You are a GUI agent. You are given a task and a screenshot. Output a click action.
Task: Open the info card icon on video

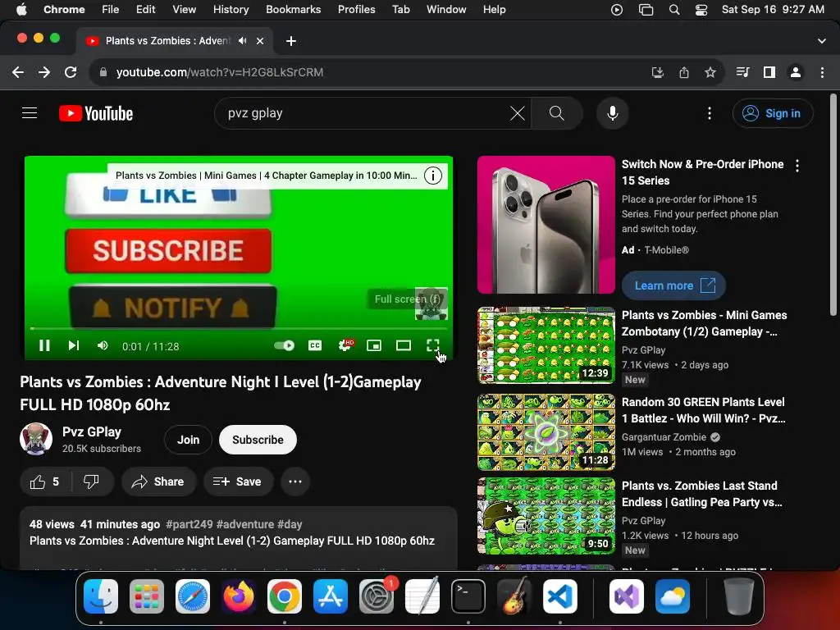coord(433,176)
